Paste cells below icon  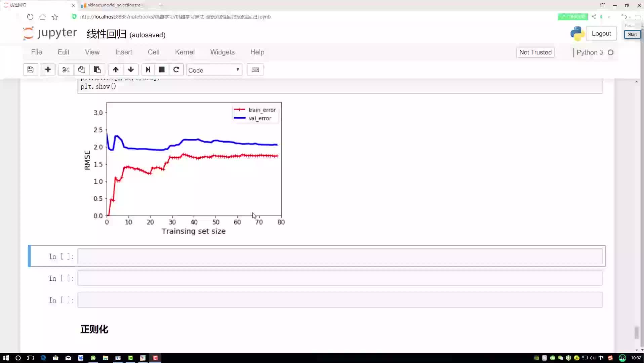(x=97, y=70)
